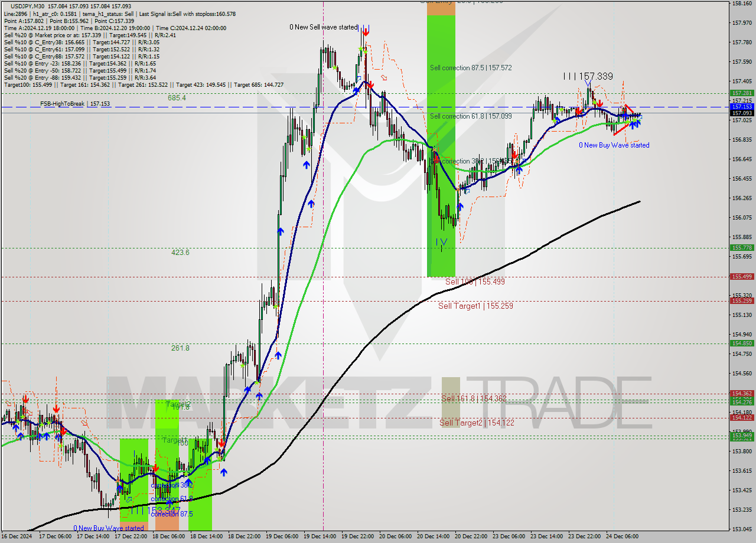
Task: Click the 423.6 Fibonacci extension label
Action: [x=180, y=253]
